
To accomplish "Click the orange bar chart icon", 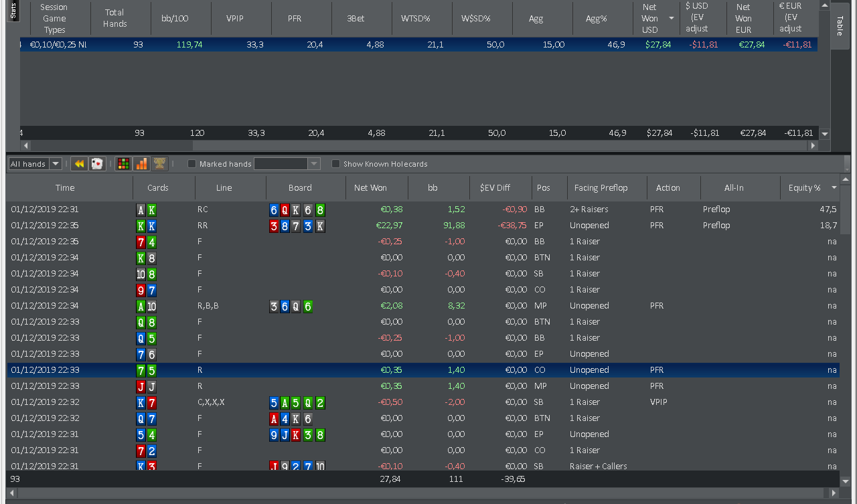I will (141, 163).
